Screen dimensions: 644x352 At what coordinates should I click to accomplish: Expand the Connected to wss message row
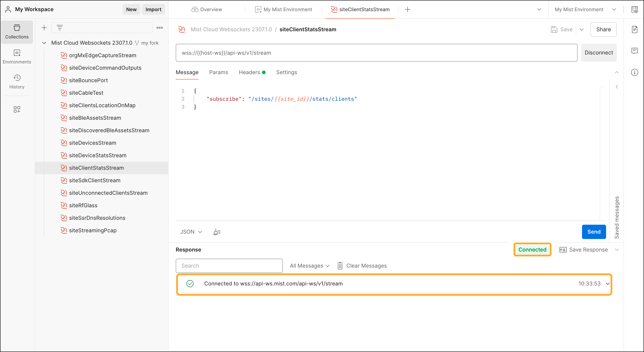[607, 284]
